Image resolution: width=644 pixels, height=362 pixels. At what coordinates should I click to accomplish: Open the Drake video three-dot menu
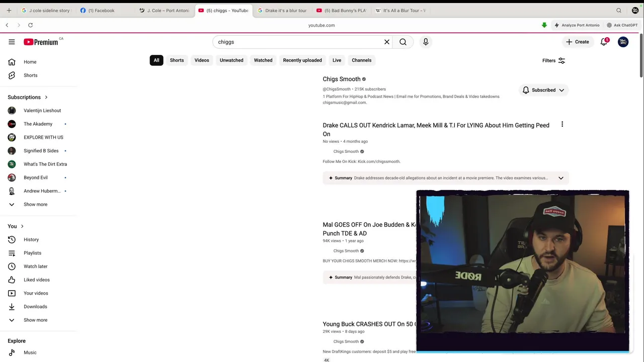click(562, 125)
